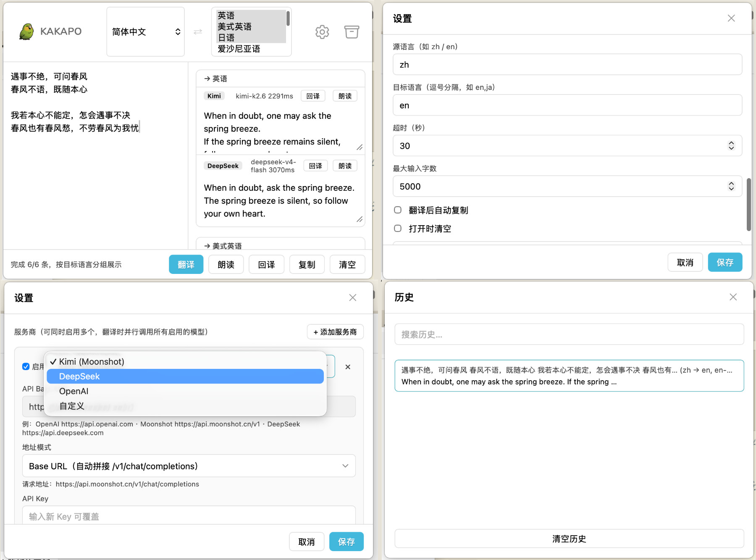The width and height of the screenshot is (756, 560).
Task: Grab the Kimi result resize handle
Action: tap(360, 147)
